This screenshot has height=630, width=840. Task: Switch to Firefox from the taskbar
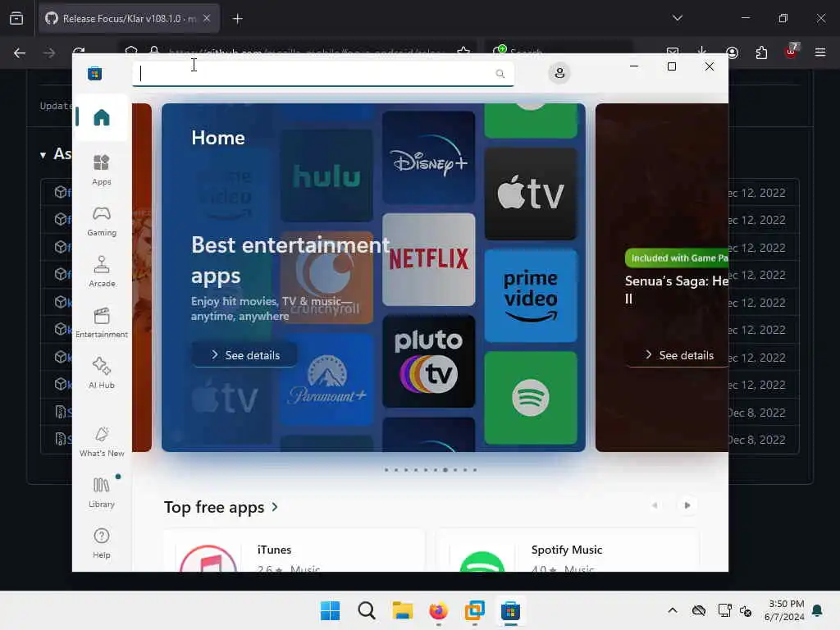click(438, 610)
